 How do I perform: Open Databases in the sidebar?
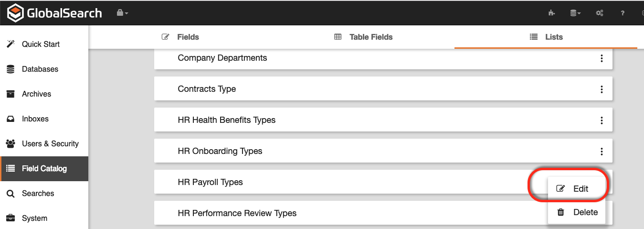click(40, 69)
